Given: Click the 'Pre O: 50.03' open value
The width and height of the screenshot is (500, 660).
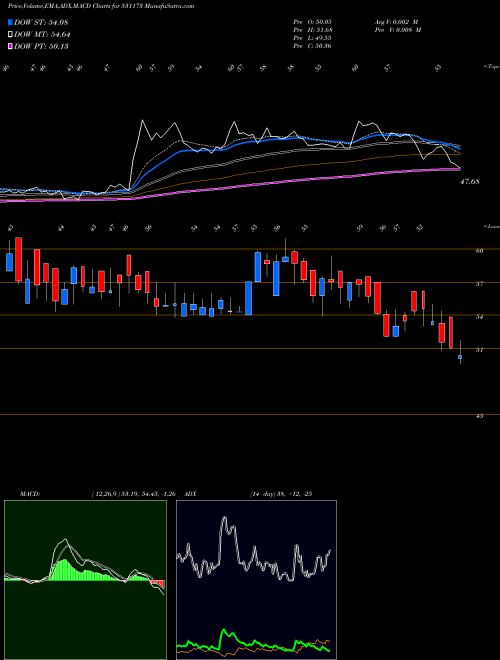Looking at the screenshot, I should (313, 22).
